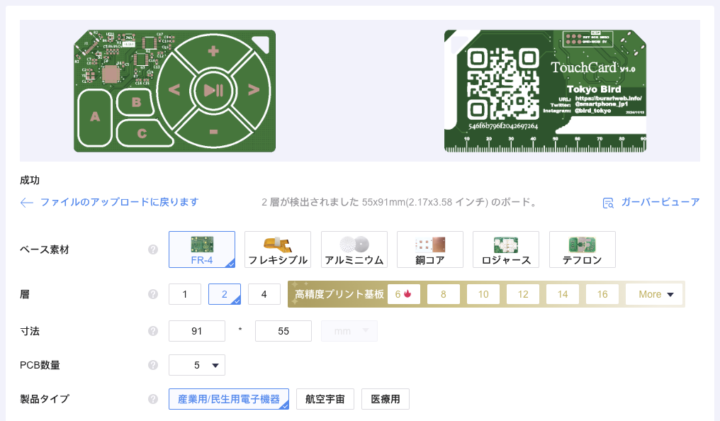Click the help icon beside 寸法
720x421 pixels.
pyautogui.click(x=153, y=330)
